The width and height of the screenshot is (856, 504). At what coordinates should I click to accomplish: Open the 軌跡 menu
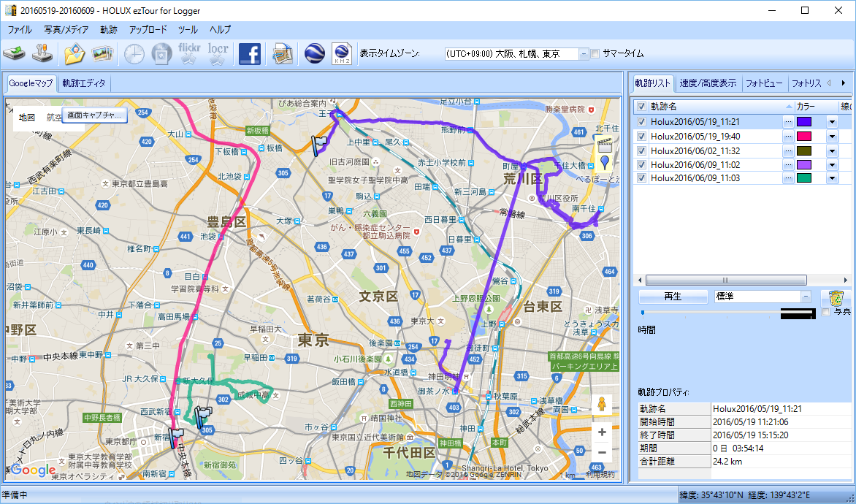(x=109, y=29)
